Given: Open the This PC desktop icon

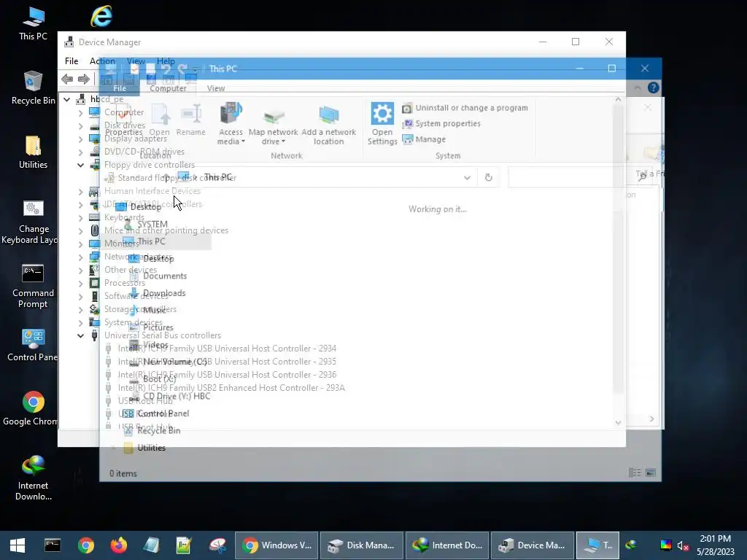Looking at the screenshot, I should [x=33, y=24].
